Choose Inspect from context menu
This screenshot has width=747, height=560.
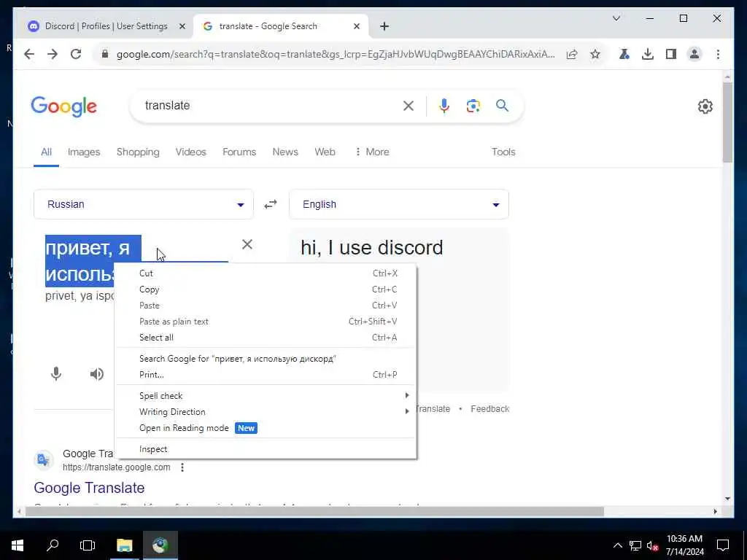coord(266,449)
